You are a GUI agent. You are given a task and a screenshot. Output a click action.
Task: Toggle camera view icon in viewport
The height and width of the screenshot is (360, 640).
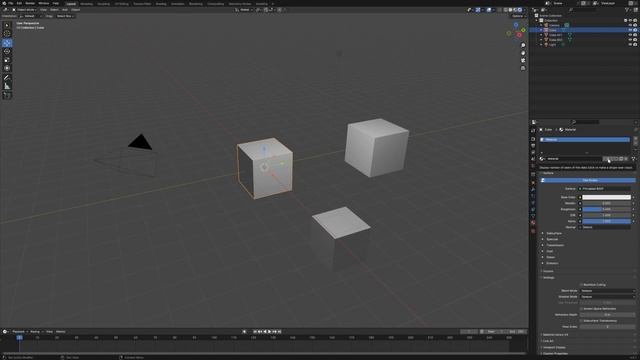[523, 60]
